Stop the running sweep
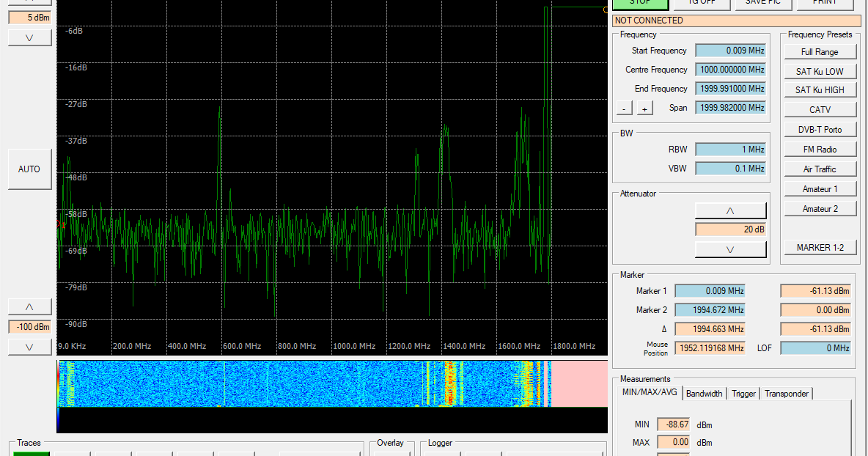868x456 pixels. [639, 3]
